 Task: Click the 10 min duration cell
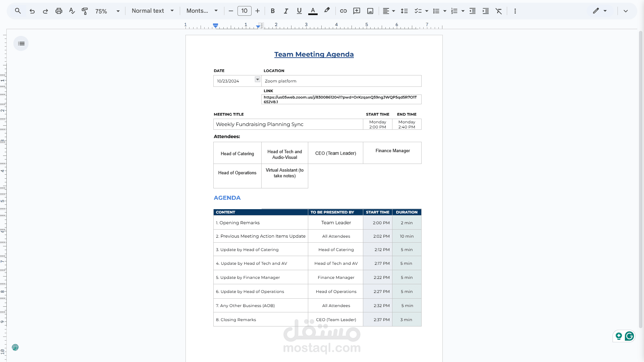(407, 236)
